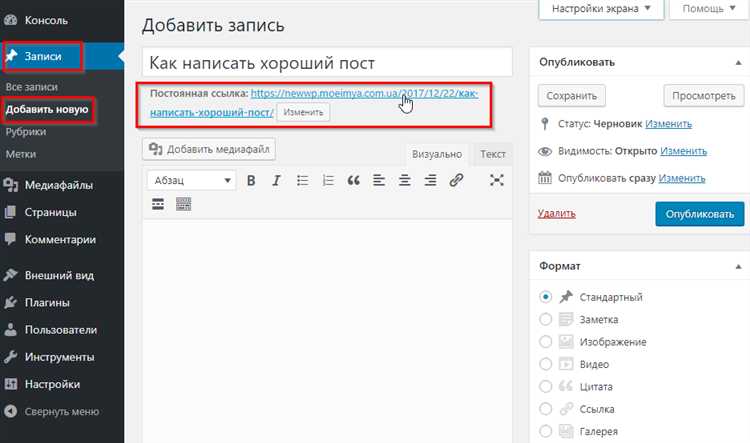The image size is (750, 443).
Task: Select the Цитата post format
Action: click(x=545, y=387)
